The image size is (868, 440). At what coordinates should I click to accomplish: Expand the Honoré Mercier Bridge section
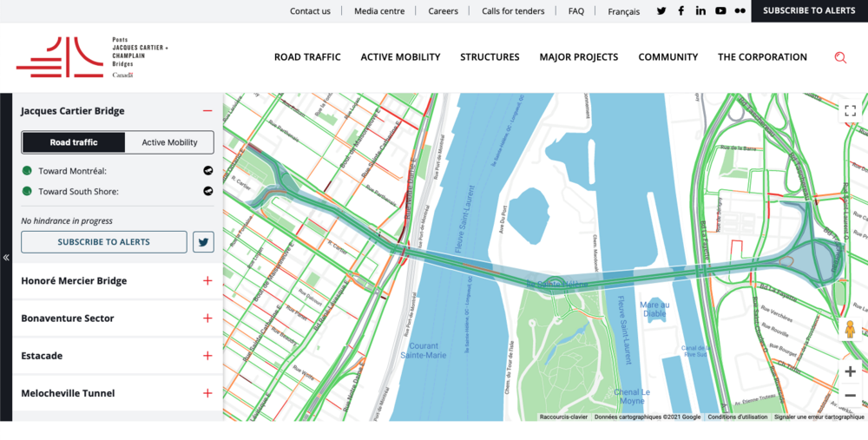(207, 281)
